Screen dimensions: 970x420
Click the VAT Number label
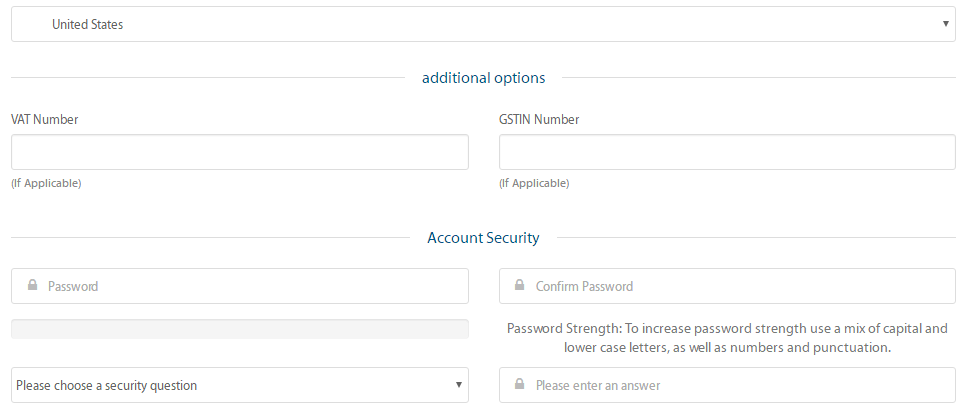tap(45, 119)
